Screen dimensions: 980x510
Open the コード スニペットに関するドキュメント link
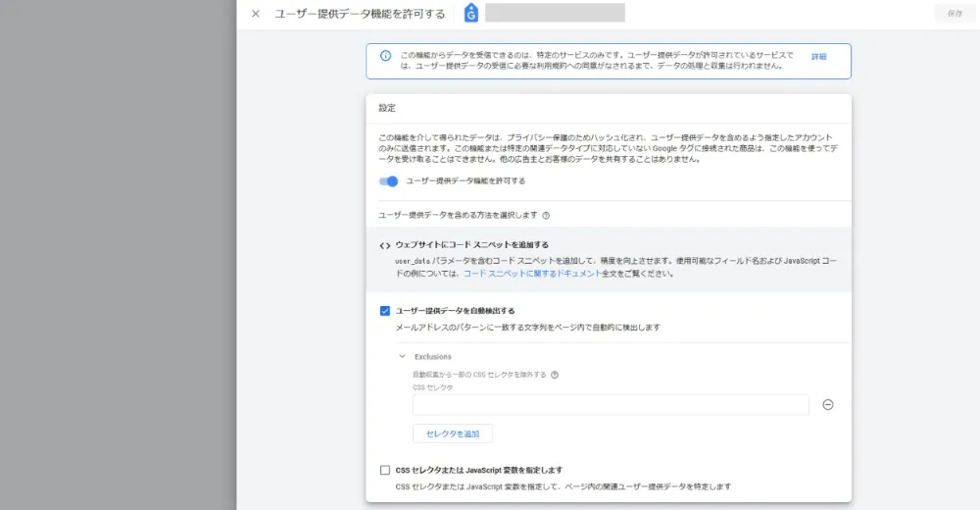click(532, 274)
